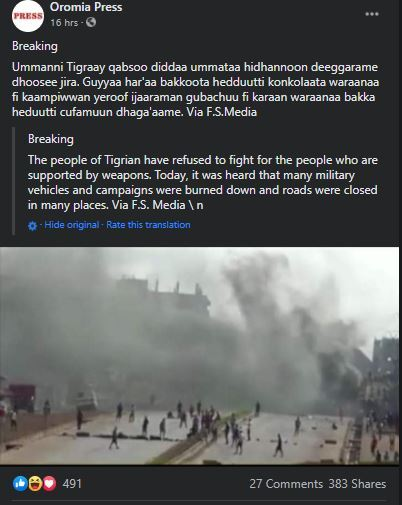Click the translated Breaking heading

click(x=51, y=139)
